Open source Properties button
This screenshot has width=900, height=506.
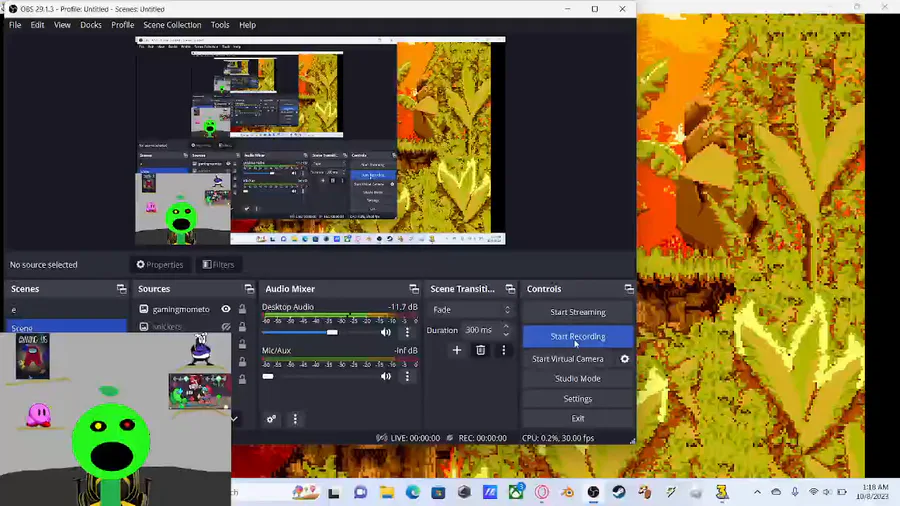click(x=160, y=265)
